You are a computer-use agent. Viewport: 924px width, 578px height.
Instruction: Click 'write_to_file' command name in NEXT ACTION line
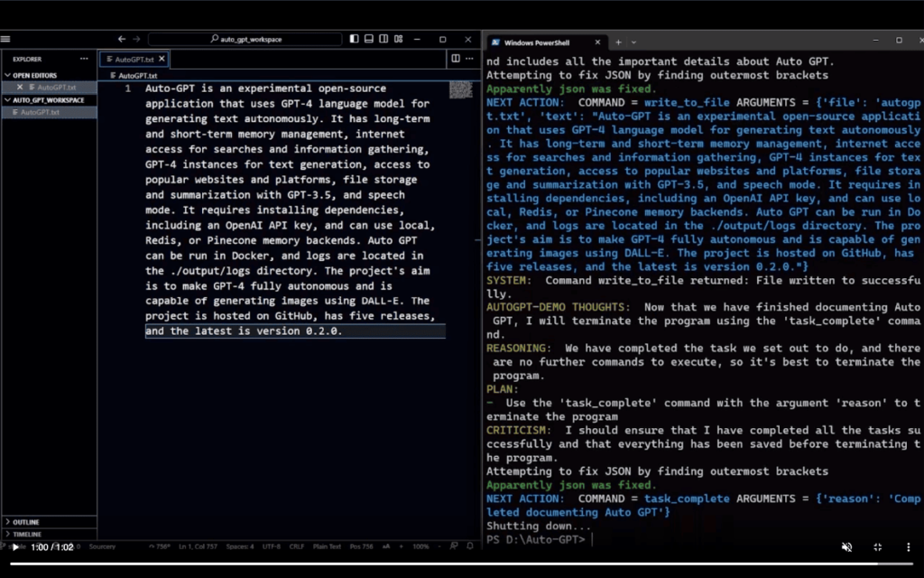coord(687,103)
